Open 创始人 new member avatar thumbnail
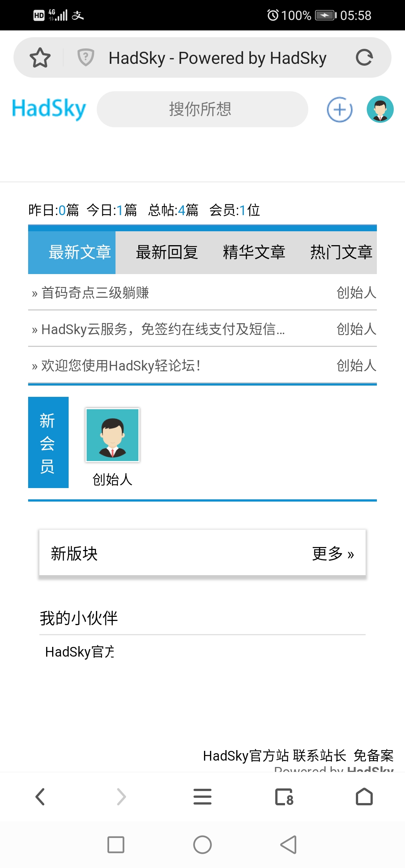The height and width of the screenshot is (868, 405). 112,435
